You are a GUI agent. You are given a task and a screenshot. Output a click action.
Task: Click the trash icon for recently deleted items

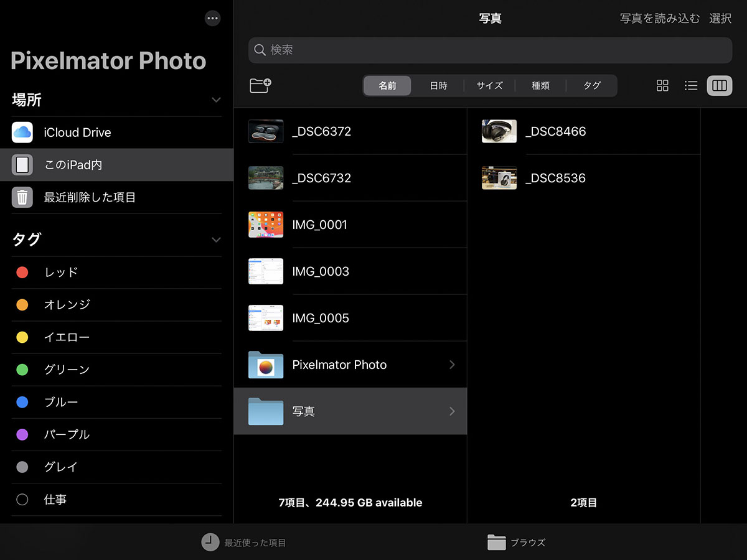click(x=22, y=197)
